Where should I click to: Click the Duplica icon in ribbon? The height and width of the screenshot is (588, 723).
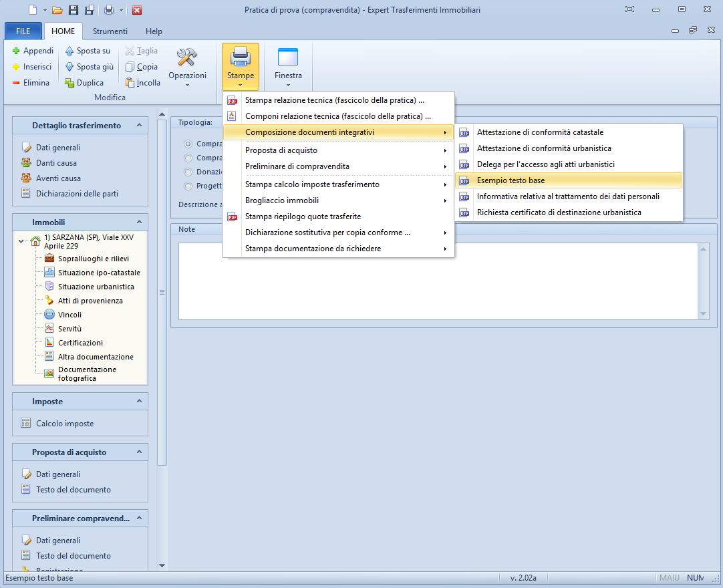point(69,83)
